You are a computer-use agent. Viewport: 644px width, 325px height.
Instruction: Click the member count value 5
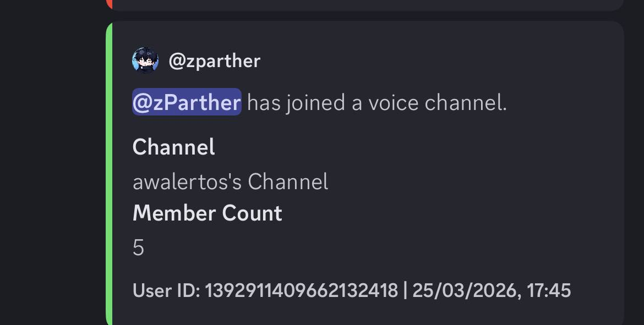coord(138,248)
